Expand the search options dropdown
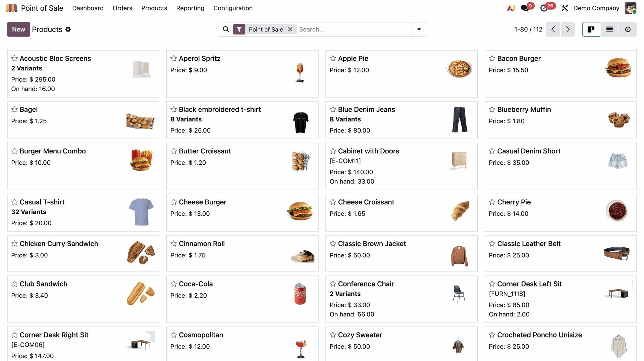Image resolution: width=644 pixels, height=361 pixels. point(419,30)
